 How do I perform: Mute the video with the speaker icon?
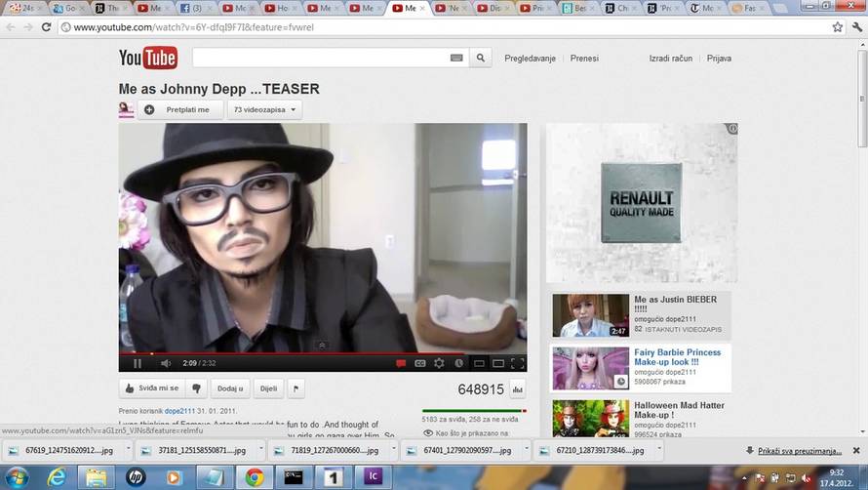165,363
